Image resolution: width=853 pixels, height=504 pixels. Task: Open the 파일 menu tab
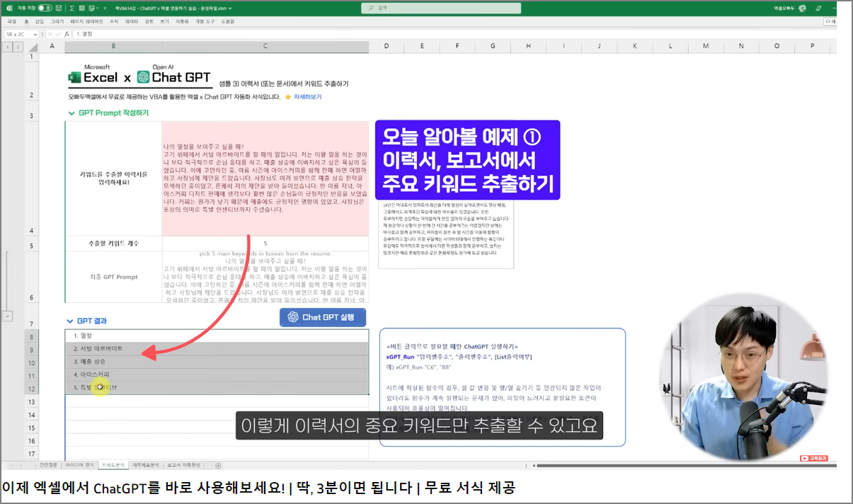(12, 21)
